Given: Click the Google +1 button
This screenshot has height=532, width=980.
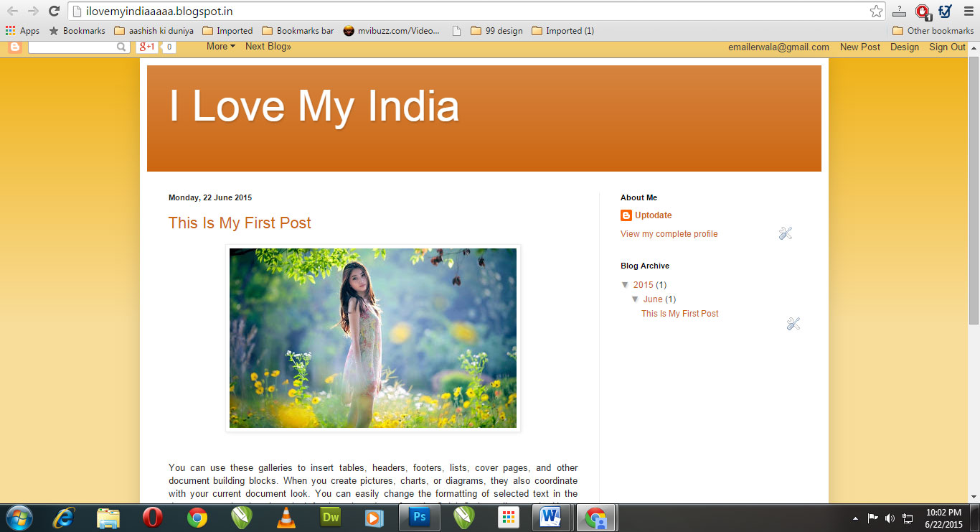Looking at the screenshot, I should click(x=147, y=47).
